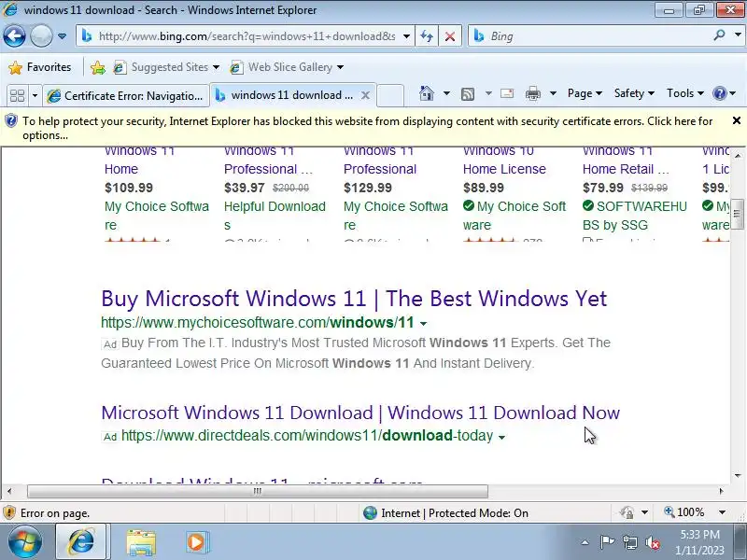The image size is (747, 560).
Task: Click the Home page icon
Action: click(x=427, y=93)
